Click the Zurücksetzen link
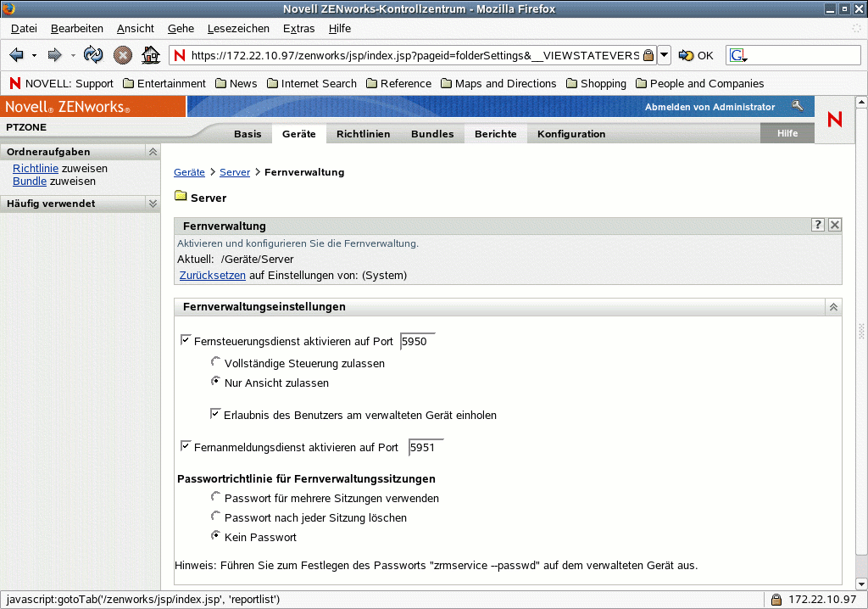 (213, 276)
